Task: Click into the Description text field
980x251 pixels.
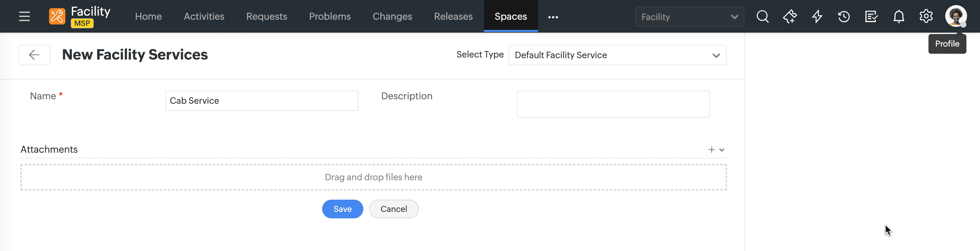Action: coord(613,104)
